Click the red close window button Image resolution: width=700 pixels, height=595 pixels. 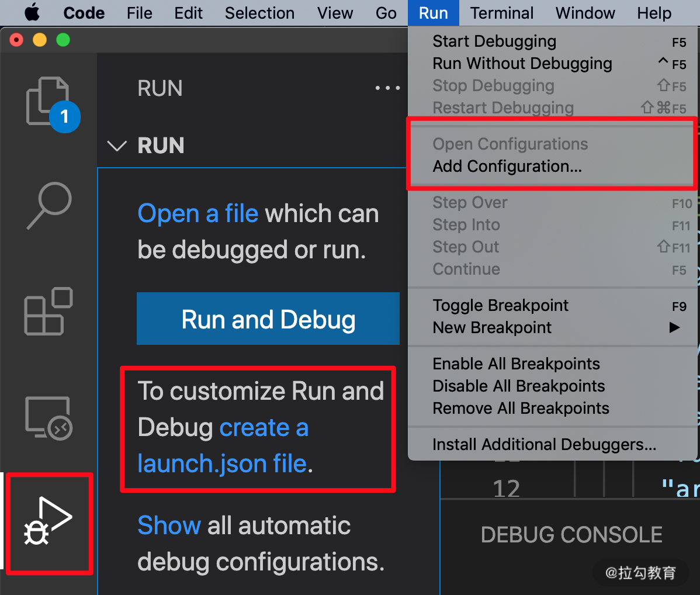[16, 40]
